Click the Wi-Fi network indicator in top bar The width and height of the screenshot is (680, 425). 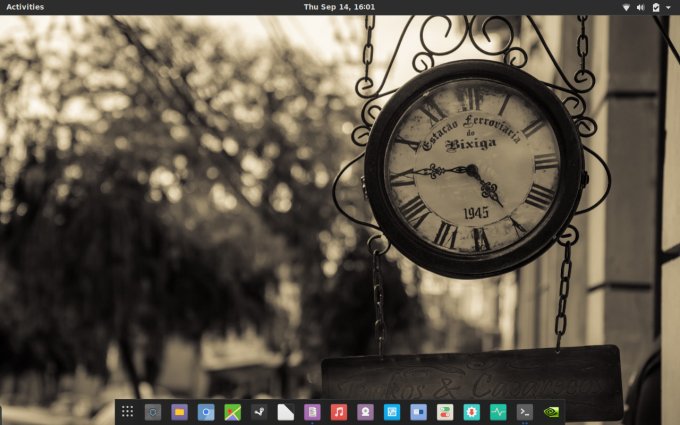click(x=626, y=7)
